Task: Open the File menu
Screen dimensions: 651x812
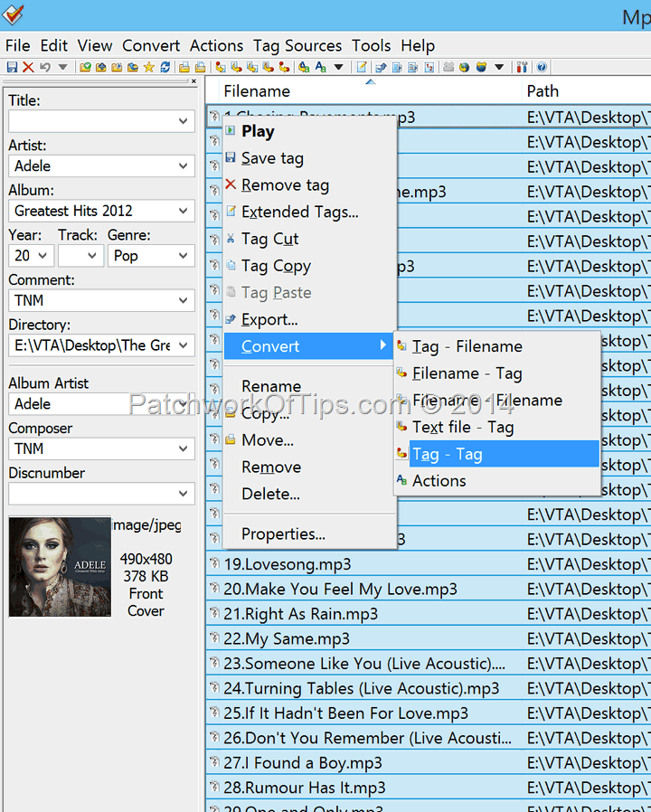Action: click(x=17, y=45)
